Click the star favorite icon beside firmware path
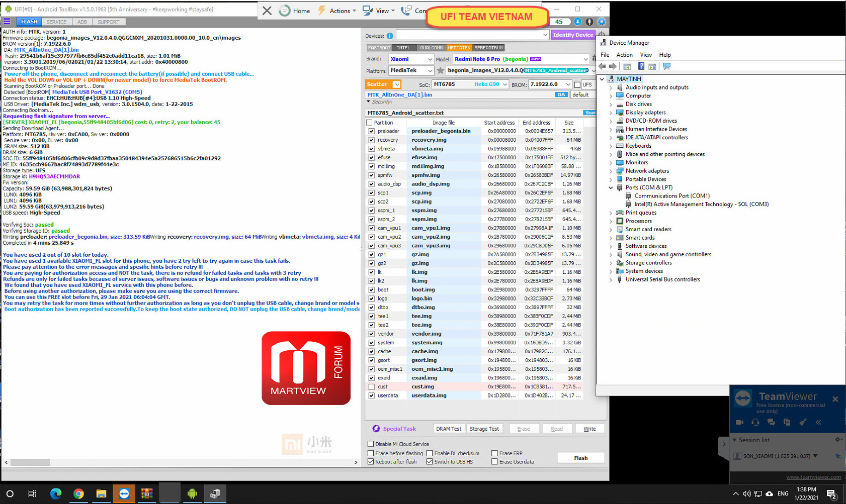 pyautogui.click(x=441, y=71)
